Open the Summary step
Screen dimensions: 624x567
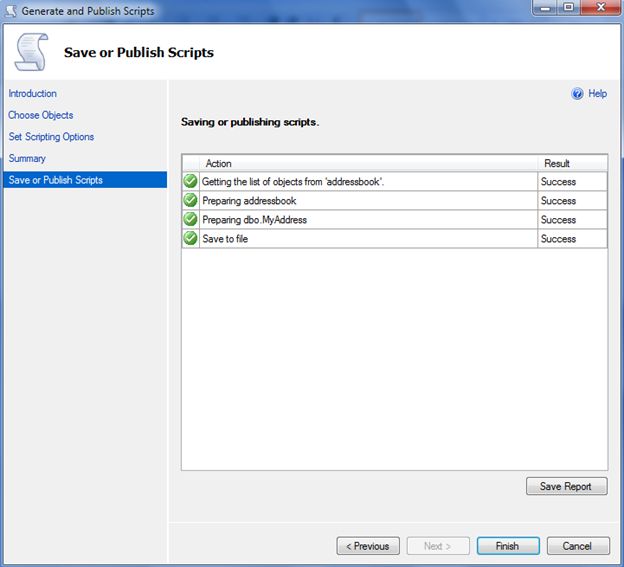pyautogui.click(x=27, y=158)
